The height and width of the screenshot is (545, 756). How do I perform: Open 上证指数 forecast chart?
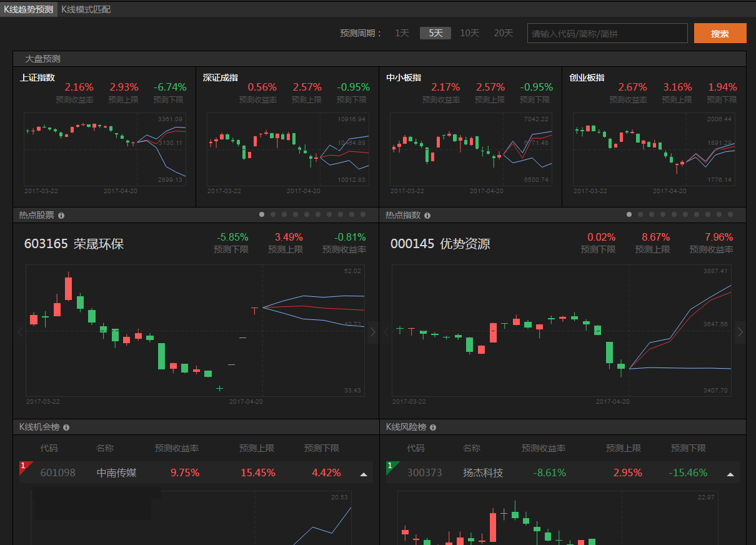[104, 149]
